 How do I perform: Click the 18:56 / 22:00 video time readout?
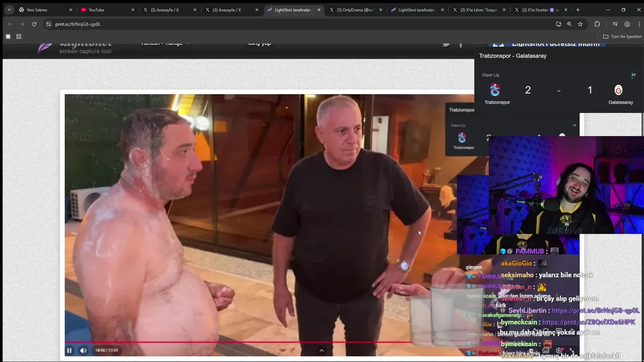107,350
